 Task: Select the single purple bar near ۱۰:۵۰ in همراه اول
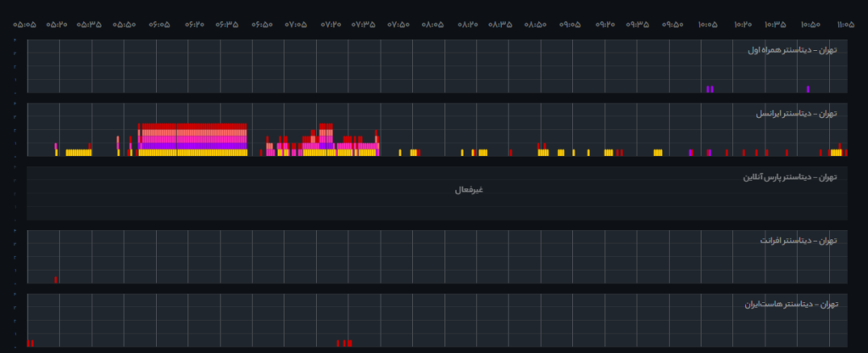coord(808,89)
